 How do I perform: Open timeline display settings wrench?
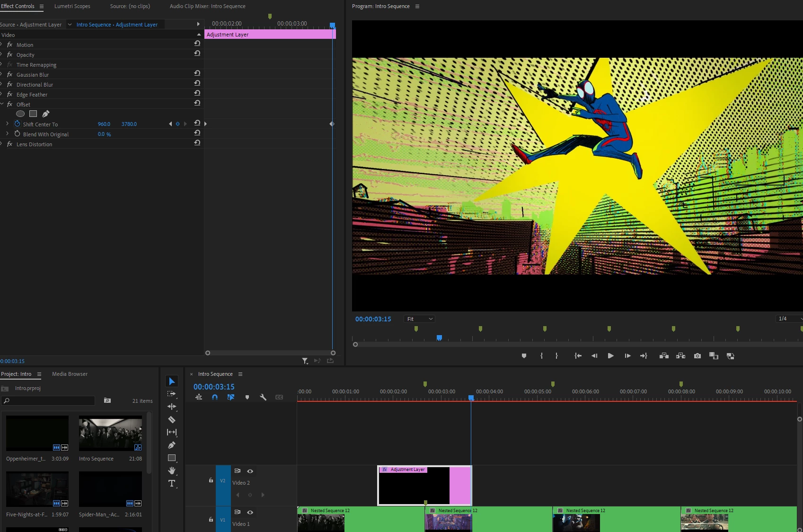coord(263,397)
